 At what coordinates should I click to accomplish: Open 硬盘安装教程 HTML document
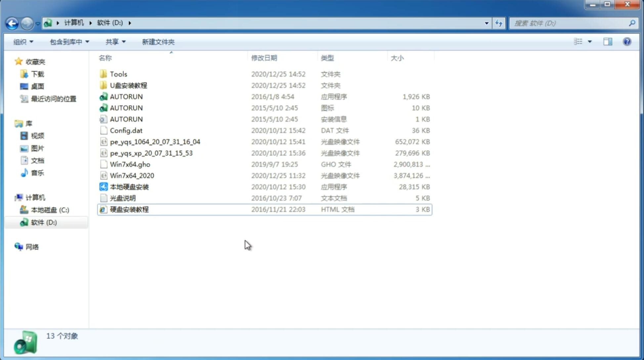pyautogui.click(x=129, y=209)
